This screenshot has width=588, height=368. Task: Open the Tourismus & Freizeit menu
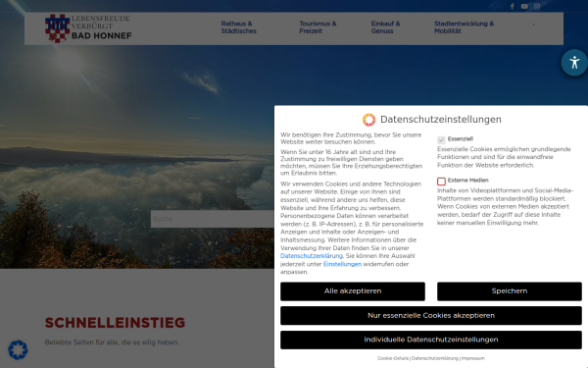(x=318, y=27)
